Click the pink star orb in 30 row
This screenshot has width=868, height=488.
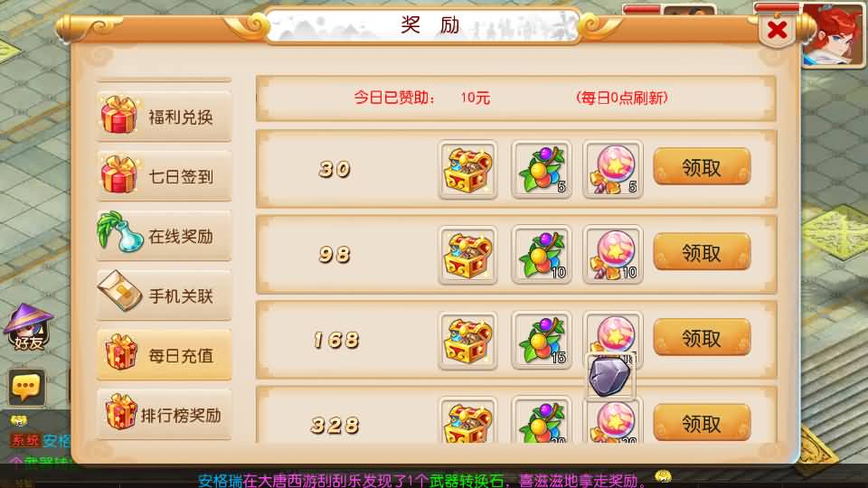click(613, 169)
